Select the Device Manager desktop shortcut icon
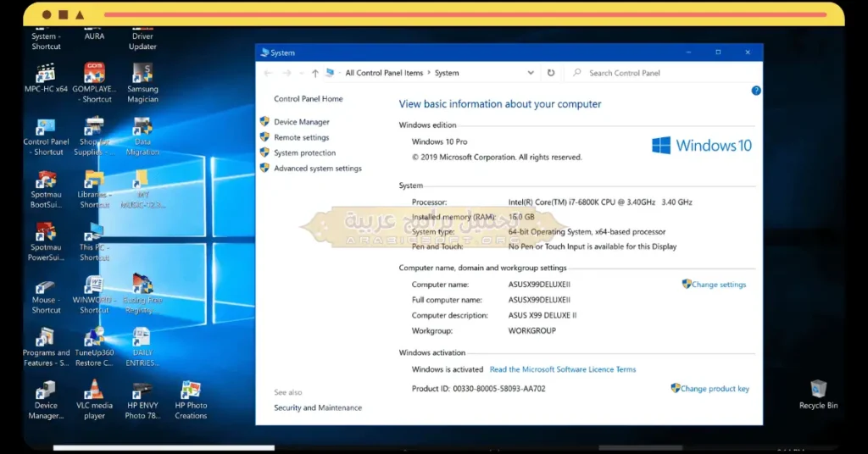Viewport: 868px width, 454px height. [46, 401]
